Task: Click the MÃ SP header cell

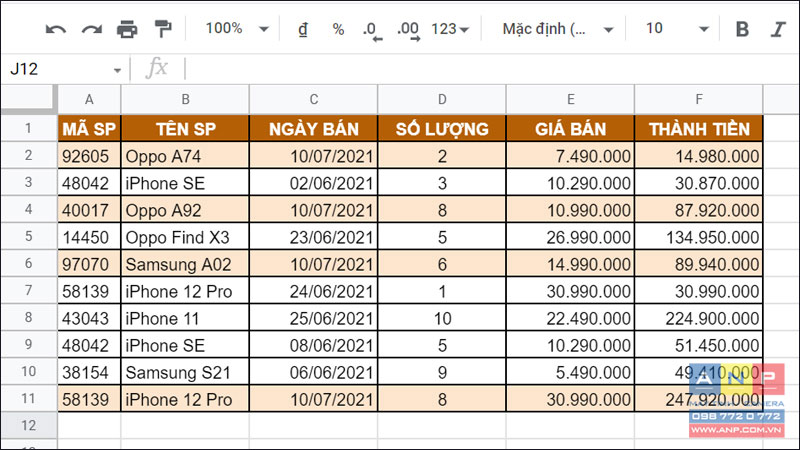Action: click(89, 129)
